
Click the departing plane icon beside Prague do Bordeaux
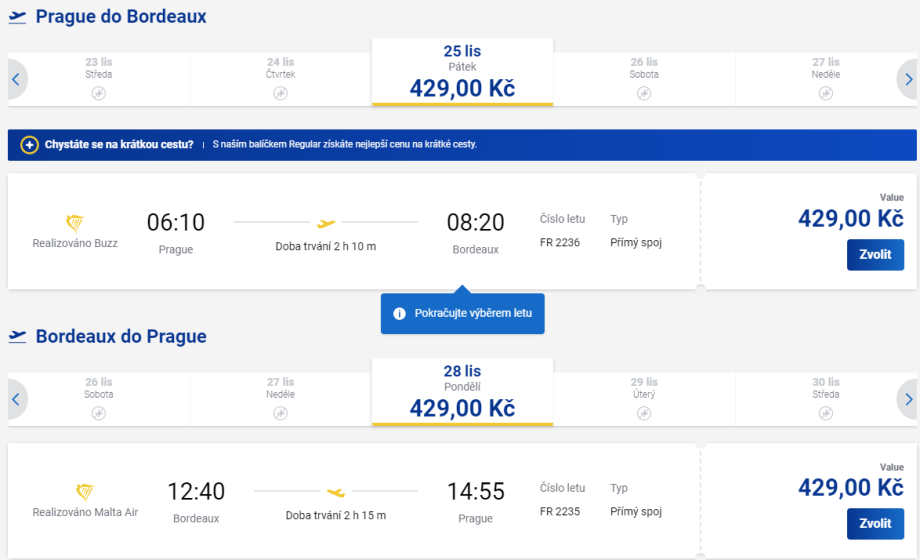pos(17,17)
